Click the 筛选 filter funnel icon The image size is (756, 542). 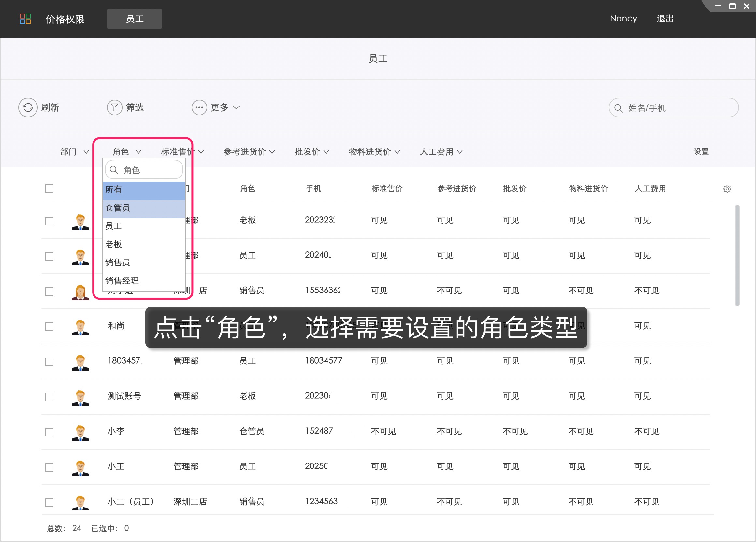point(114,107)
